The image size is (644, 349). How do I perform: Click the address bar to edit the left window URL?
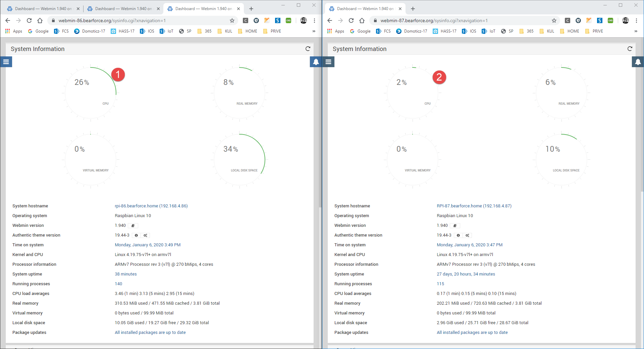134,20
